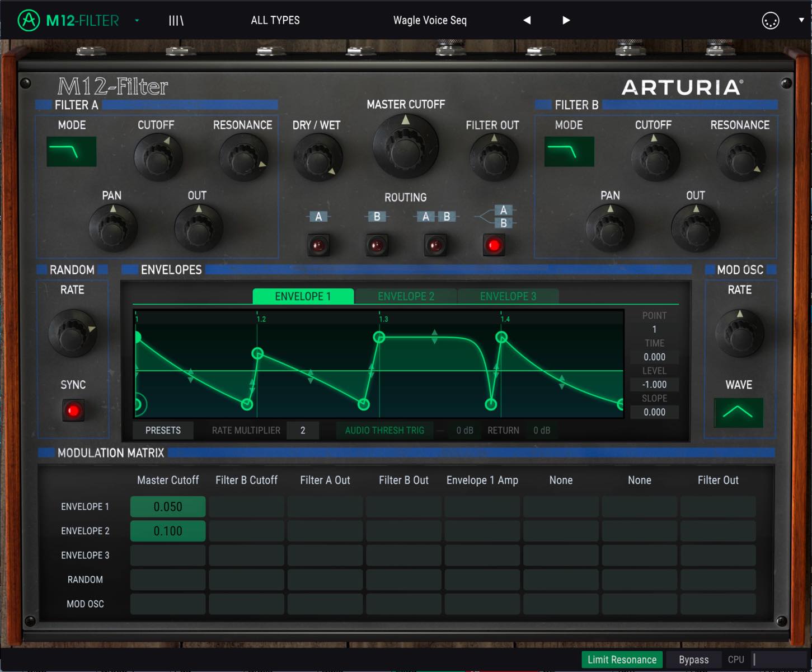812x672 pixels.
Task: Switch to the ENVELOPE 3 tab
Action: click(x=508, y=296)
